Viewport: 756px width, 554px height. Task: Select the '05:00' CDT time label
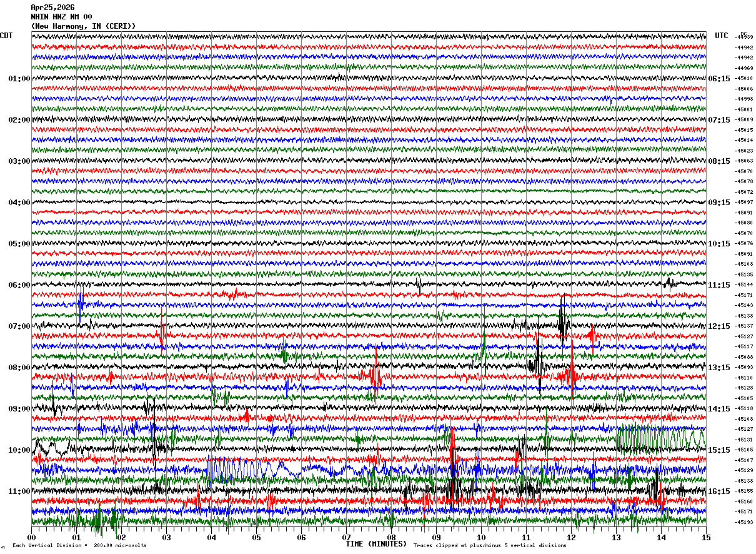[19, 244]
